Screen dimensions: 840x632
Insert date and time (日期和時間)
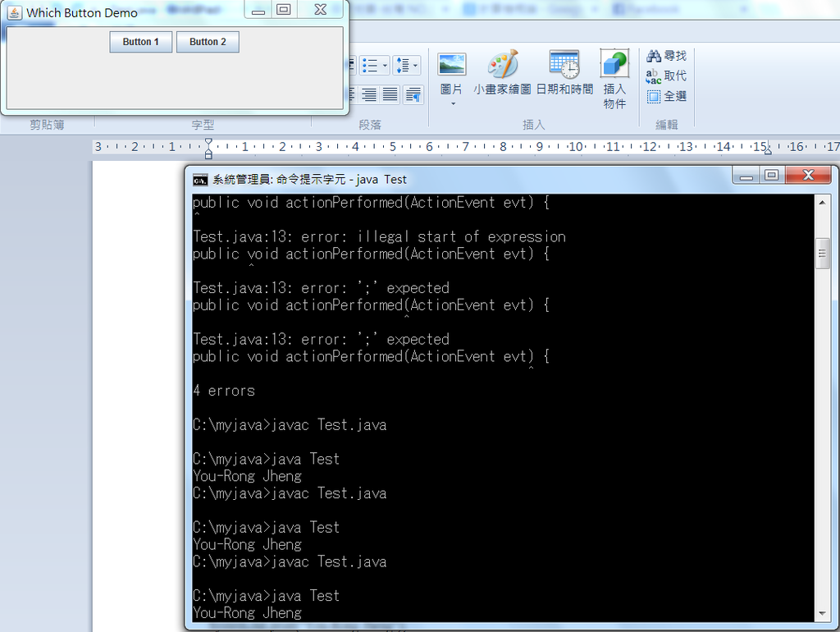pyautogui.click(x=564, y=72)
